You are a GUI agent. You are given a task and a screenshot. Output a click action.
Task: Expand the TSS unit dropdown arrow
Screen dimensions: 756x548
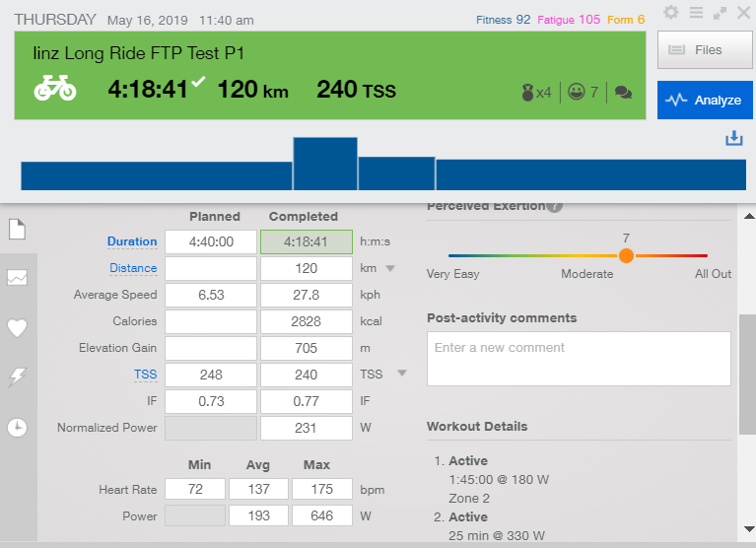(401, 374)
